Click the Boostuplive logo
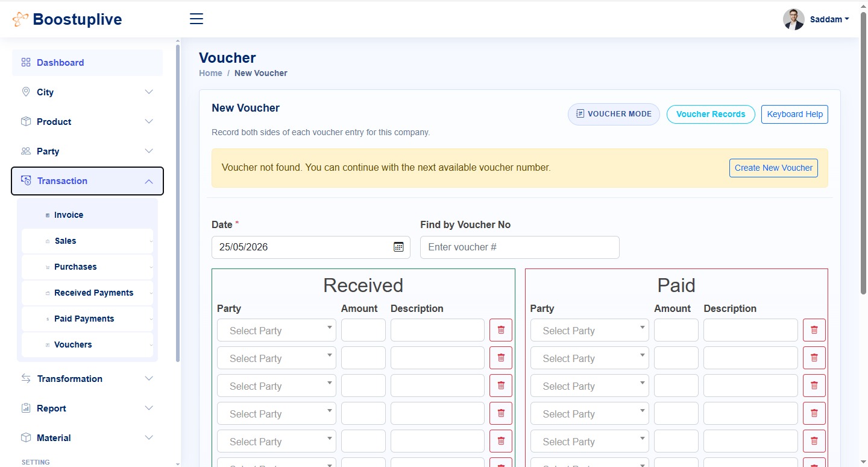This screenshot has height=467, width=868. click(67, 19)
